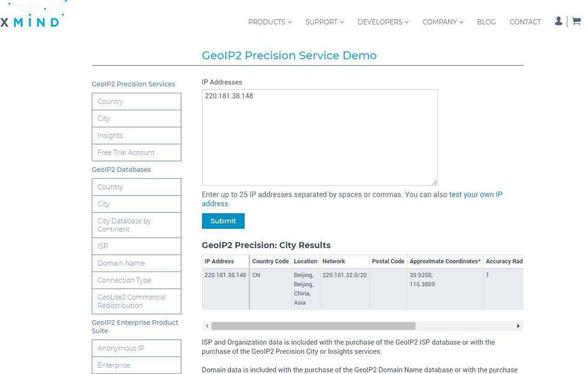Click the GeoIP2 Databases heading
Screen dimensions: 588x374
[x=121, y=170]
